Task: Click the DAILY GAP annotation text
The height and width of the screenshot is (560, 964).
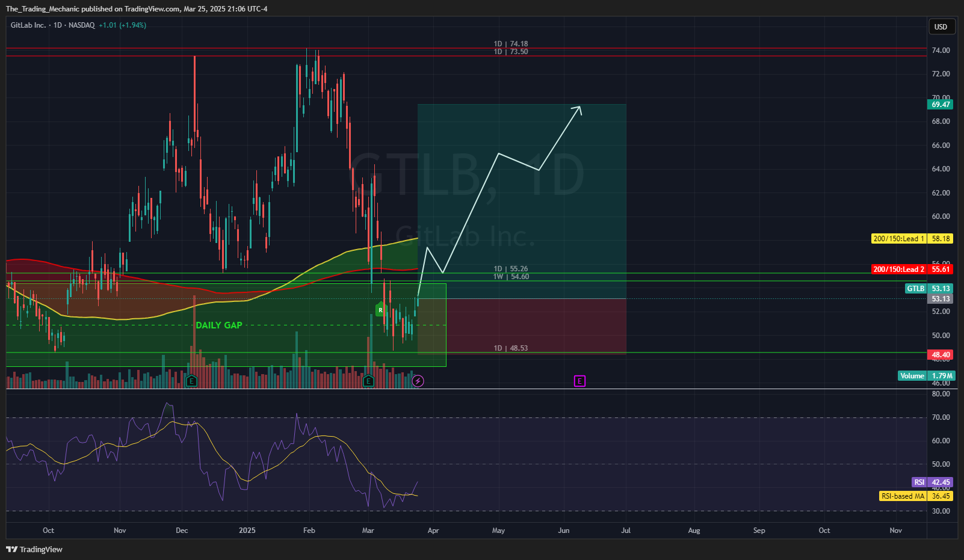Action: tap(219, 325)
